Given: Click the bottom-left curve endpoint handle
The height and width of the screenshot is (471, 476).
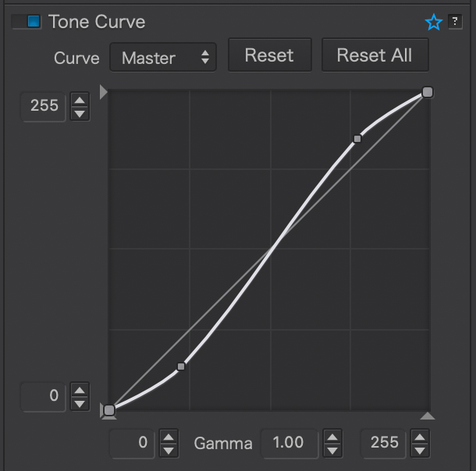Looking at the screenshot, I should tap(109, 409).
